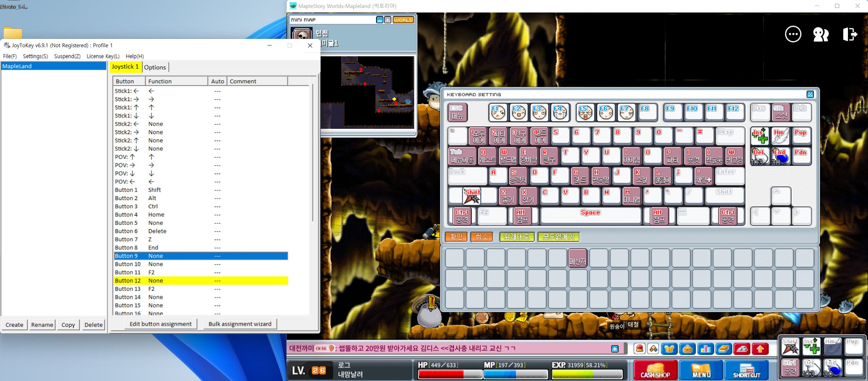Open the game MENU button
The image size is (868, 381).
tap(701, 370)
